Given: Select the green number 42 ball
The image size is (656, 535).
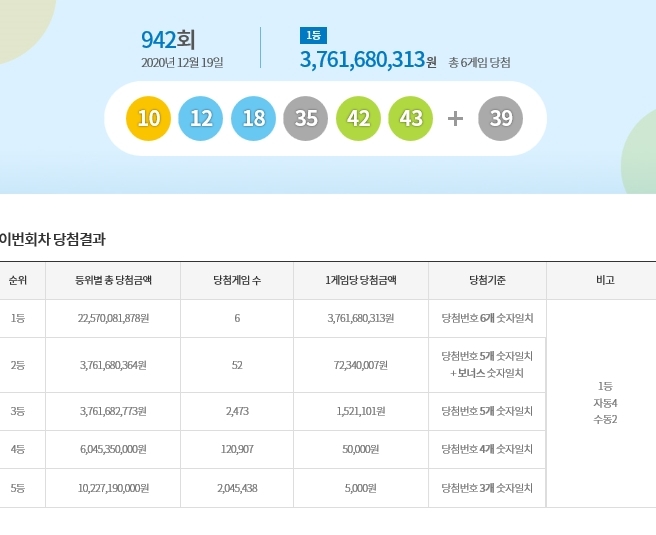Looking at the screenshot, I should point(358,118).
